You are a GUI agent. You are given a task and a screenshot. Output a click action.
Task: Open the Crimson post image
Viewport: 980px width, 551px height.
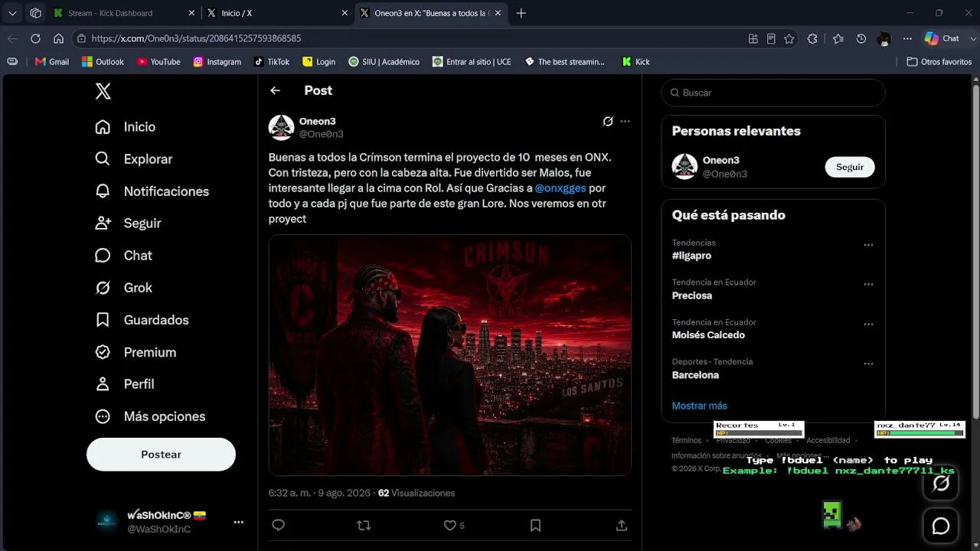click(450, 355)
